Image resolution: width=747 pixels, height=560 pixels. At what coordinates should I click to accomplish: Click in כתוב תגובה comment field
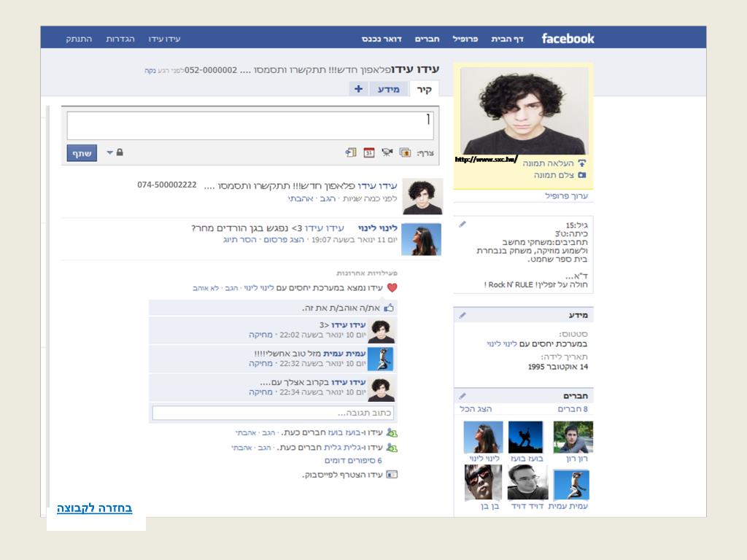coord(273,413)
